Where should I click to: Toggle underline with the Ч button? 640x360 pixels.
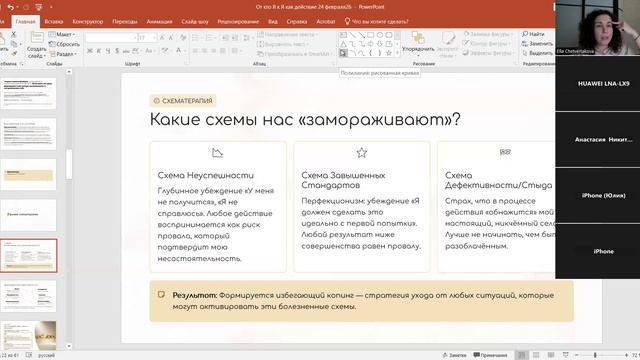108,51
